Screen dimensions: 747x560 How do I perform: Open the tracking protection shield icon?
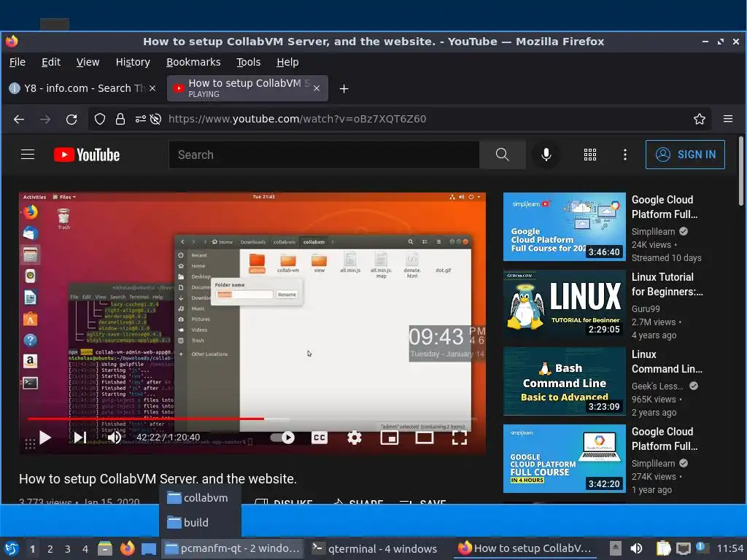point(99,119)
